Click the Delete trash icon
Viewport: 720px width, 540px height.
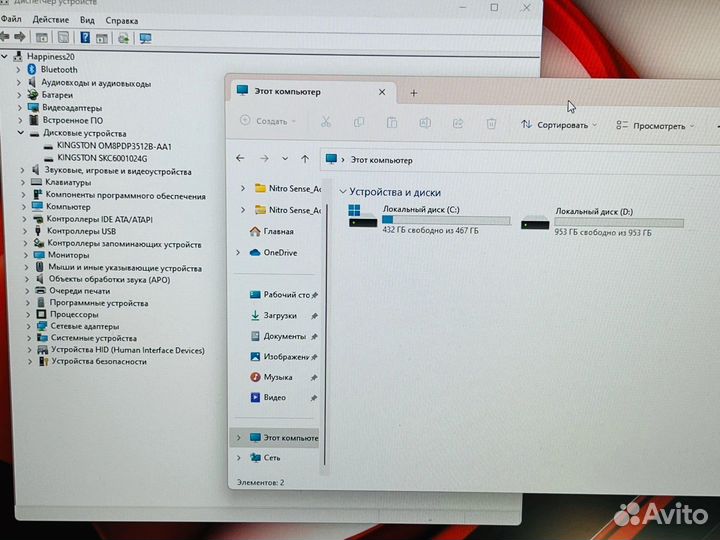tap(491, 124)
